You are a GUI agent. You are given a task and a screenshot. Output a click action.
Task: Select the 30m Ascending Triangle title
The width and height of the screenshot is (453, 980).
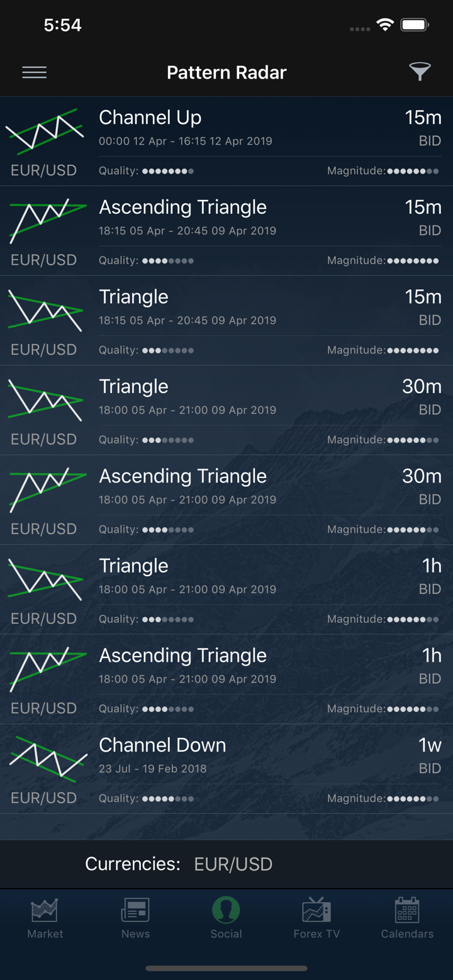click(182, 476)
